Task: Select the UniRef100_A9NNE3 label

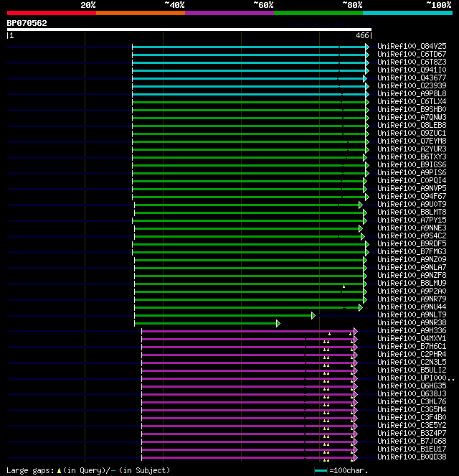Action: click(x=412, y=228)
